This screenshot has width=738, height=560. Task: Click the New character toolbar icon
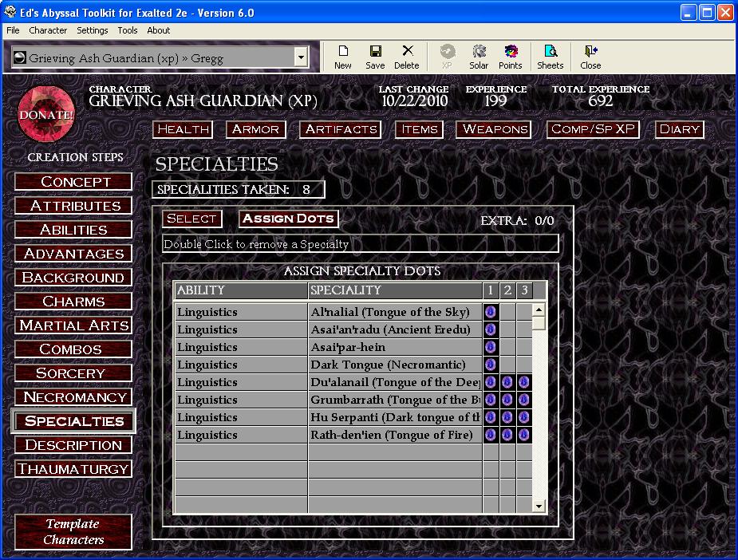point(342,57)
